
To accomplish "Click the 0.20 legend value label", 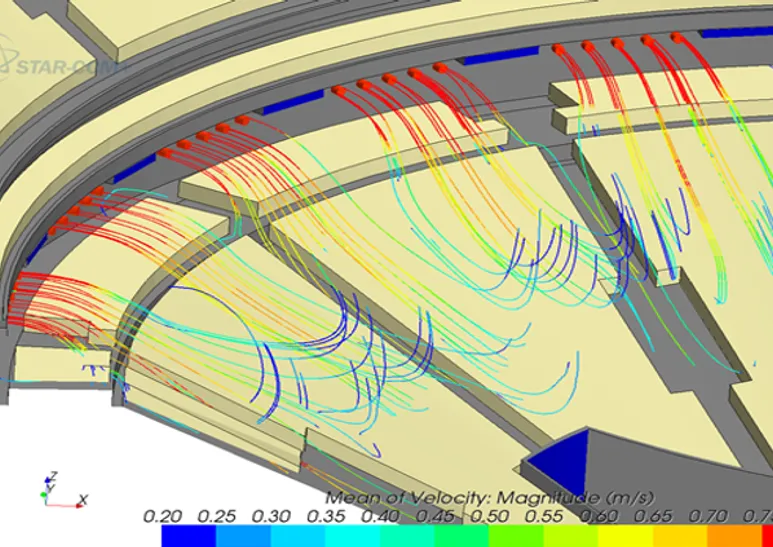I will click(162, 516).
